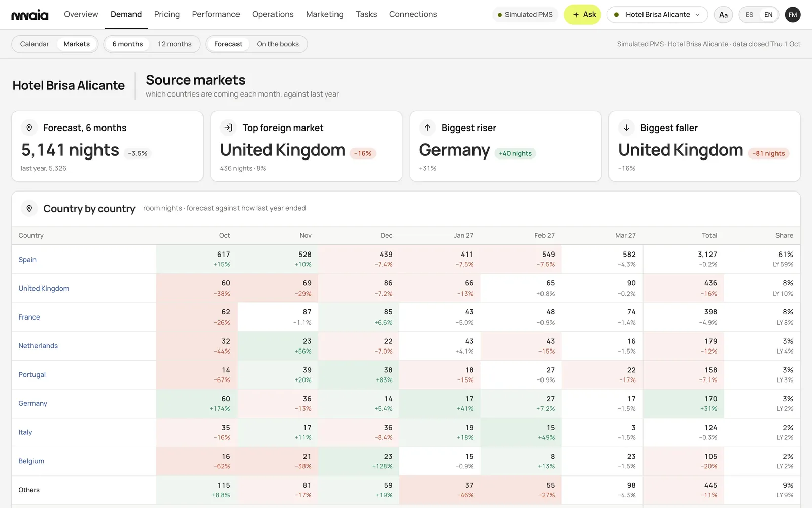Click the Ask button
Viewport: 812px width, 508px height.
(583, 15)
